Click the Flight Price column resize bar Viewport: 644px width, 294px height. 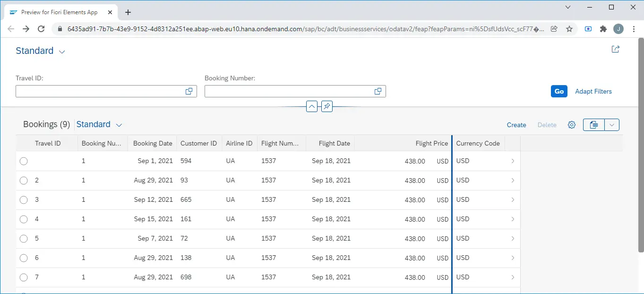452,215
